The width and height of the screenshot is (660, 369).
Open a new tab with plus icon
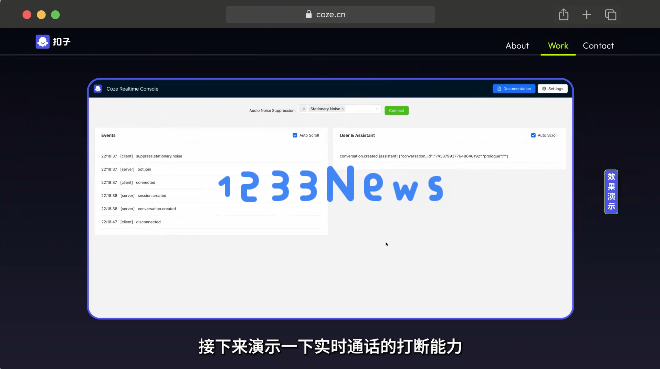pyautogui.click(x=586, y=15)
